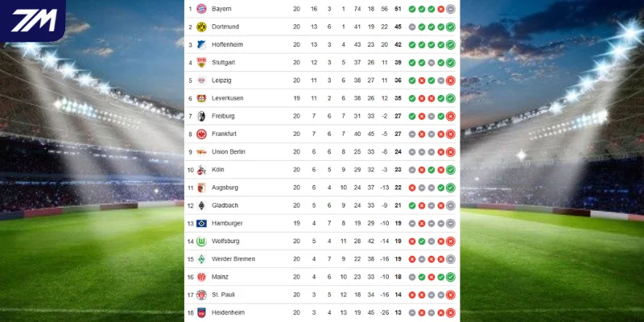644x322 pixels.
Task: Click Augsburg's first red loss form icon
Action: click(x=412, y=188)
